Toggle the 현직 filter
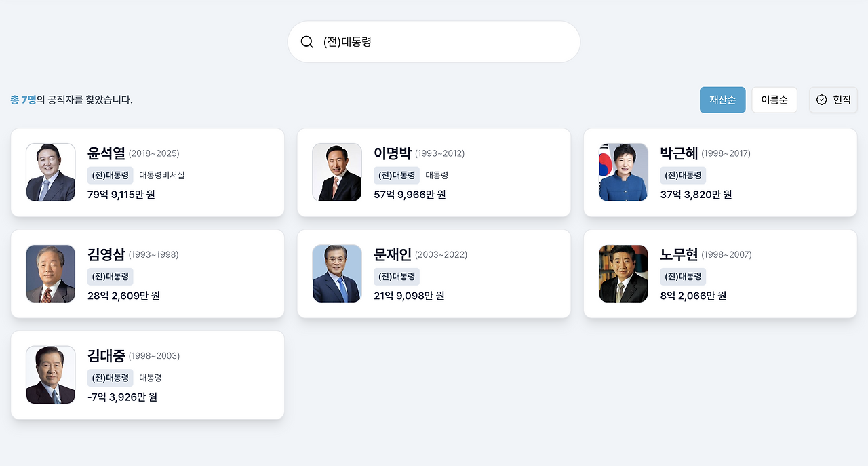The width and height of the screenshot is (868, 466). (x=833, y=100)
